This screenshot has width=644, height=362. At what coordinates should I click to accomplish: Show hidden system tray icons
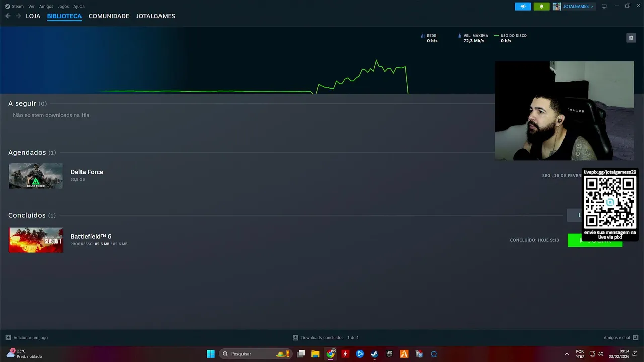click(x=567, y=354)
